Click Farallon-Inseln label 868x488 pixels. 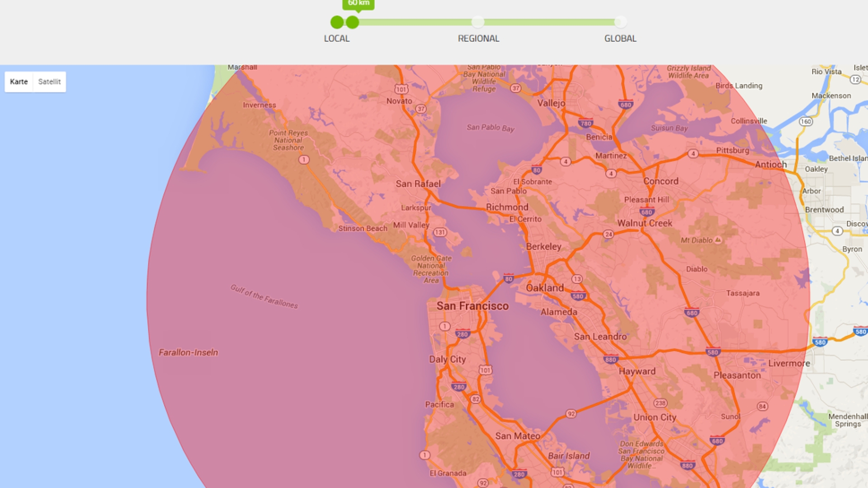tap(188, 352)
